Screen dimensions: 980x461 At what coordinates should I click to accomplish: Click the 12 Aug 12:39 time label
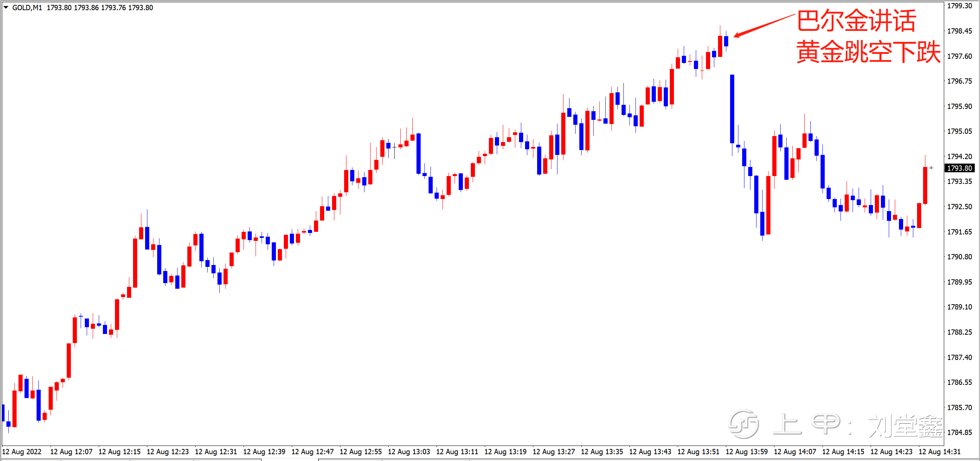pos(264,452)
